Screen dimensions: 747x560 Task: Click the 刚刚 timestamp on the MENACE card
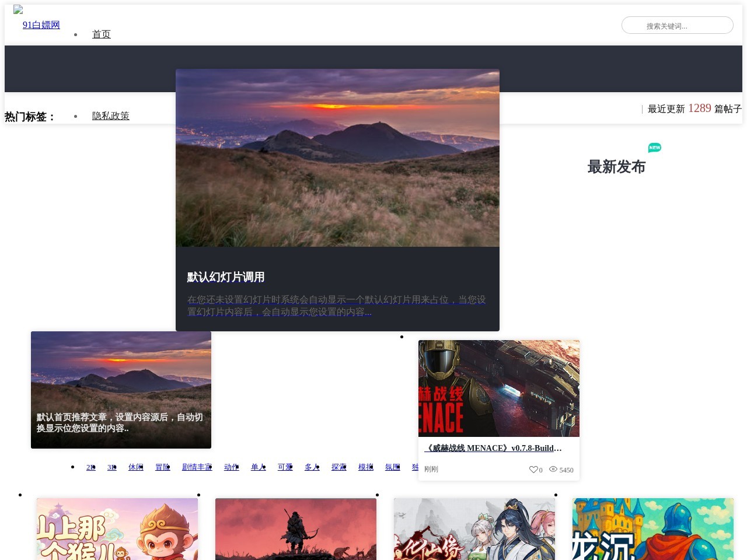(x=431, y=469)
